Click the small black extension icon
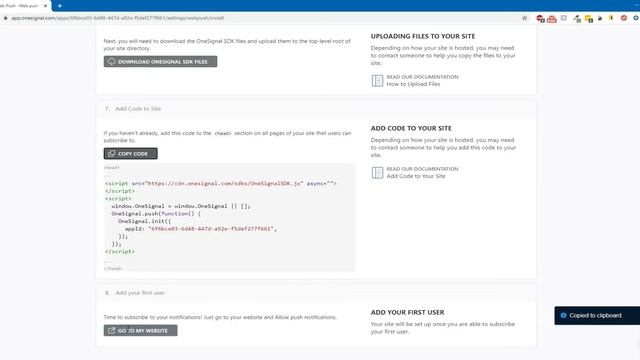The width and height of the screenshot is (640, 360). [x=600, y=18]
